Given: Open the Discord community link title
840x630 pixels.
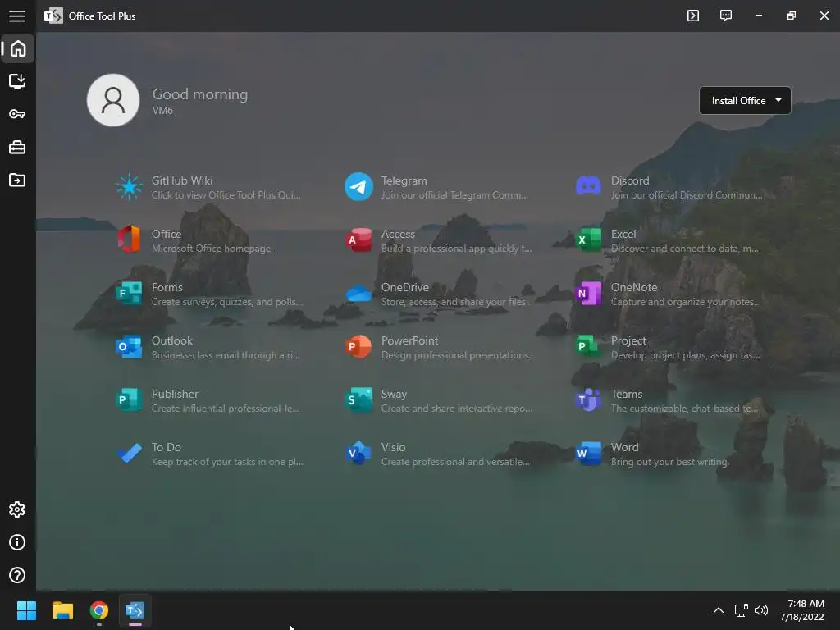Looking at the screenshot, I should (630, 180).
